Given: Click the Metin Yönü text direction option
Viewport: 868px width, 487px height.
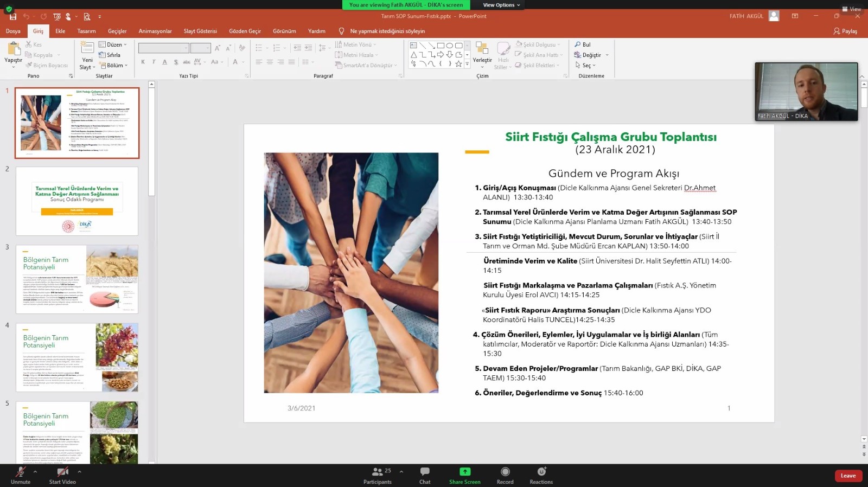Looking at the screenshot, I should (355, 44).
